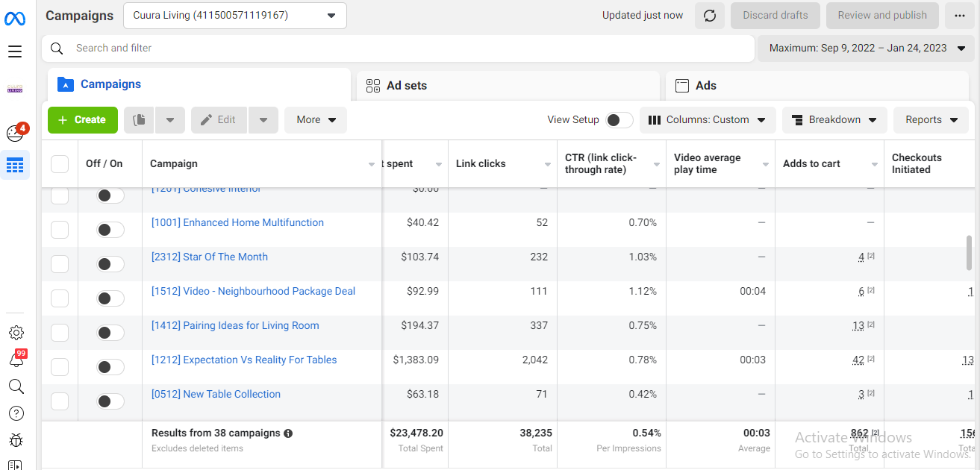980x470 pixels.
Task: Open the Meta logo home
Action: click(15, 19)
